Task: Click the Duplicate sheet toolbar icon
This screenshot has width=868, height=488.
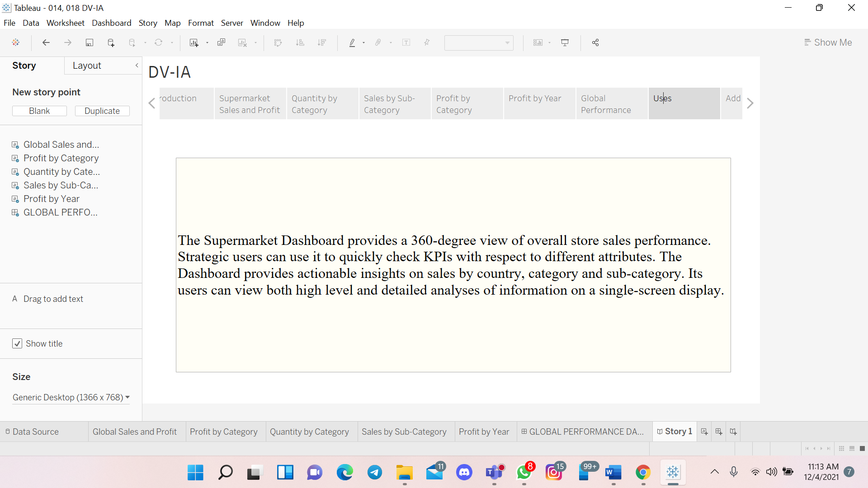Action: (221, 42)
